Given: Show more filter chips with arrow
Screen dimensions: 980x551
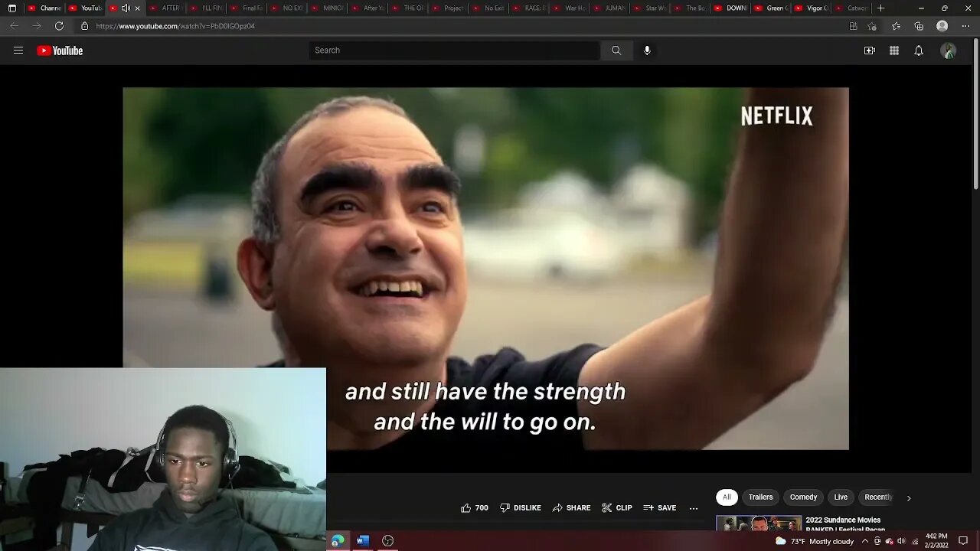Looking at the screenshot, I should tap(909, 498).
